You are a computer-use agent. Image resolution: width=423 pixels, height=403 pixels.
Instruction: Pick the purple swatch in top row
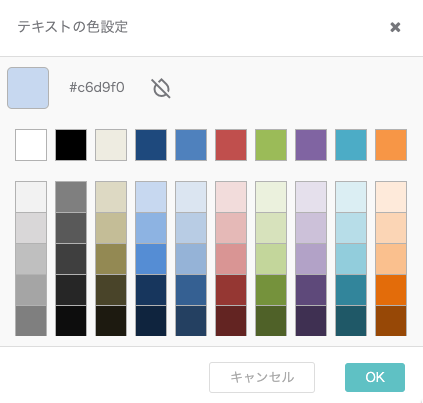point(311,145)
